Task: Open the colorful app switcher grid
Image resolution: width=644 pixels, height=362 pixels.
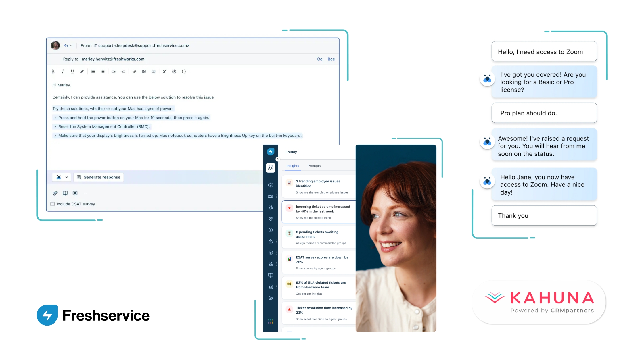Action: 271,321
